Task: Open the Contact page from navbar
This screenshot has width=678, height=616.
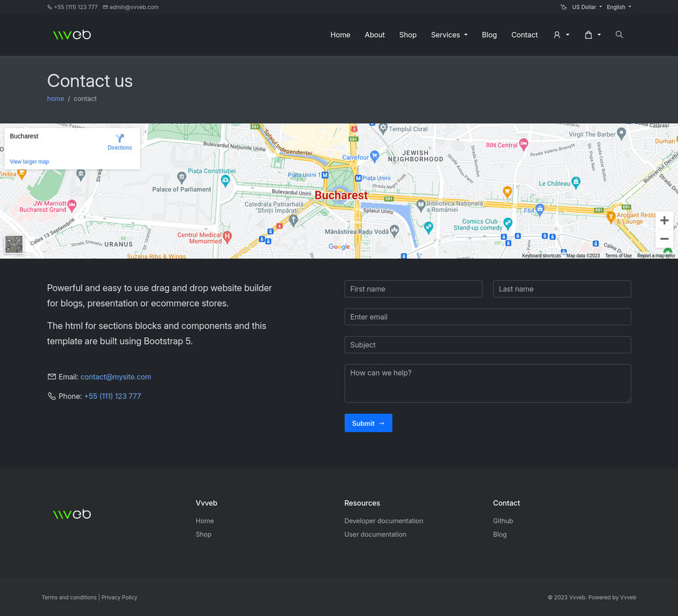Action: [x=524, y=34]
